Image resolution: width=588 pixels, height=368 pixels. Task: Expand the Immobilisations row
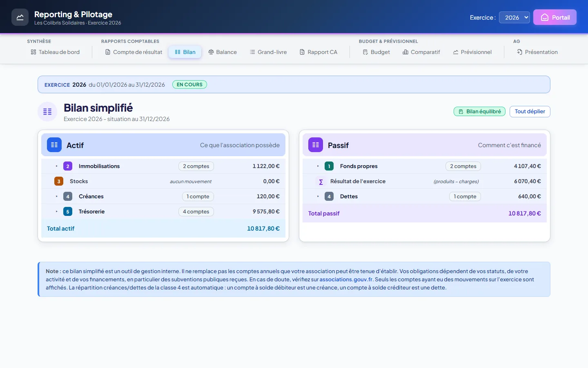[163, 166]
